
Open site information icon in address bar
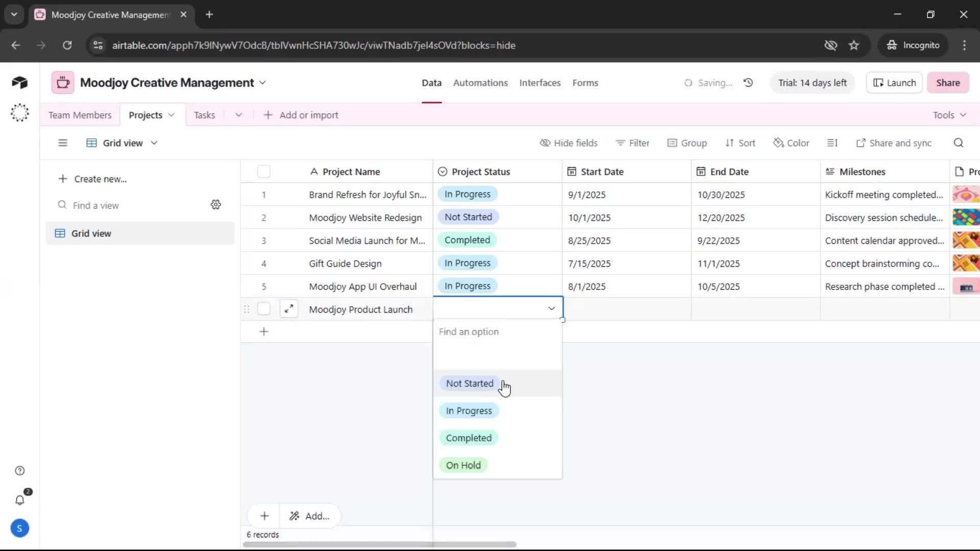coord(98,45)
